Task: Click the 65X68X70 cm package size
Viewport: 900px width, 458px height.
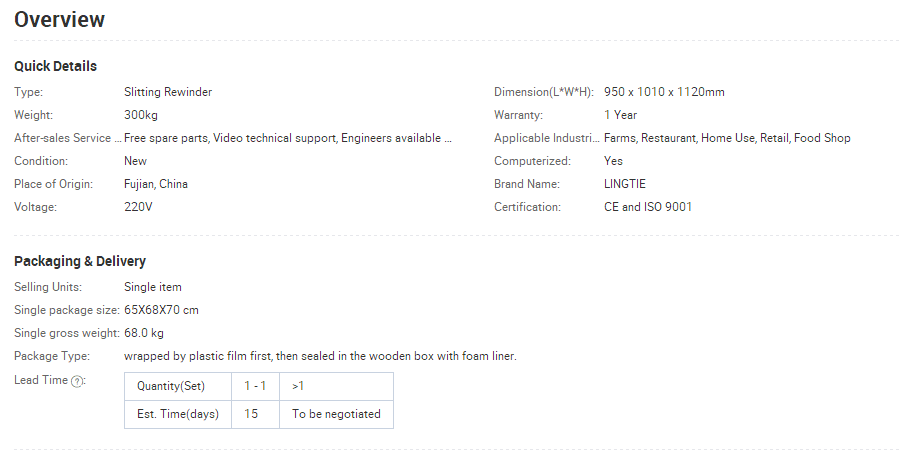Action: (161, 310)
